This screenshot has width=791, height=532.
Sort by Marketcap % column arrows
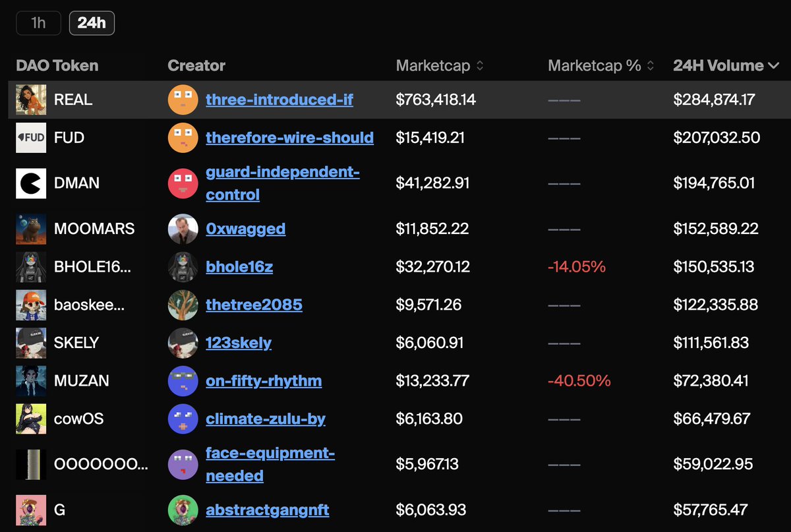(651, 66)
